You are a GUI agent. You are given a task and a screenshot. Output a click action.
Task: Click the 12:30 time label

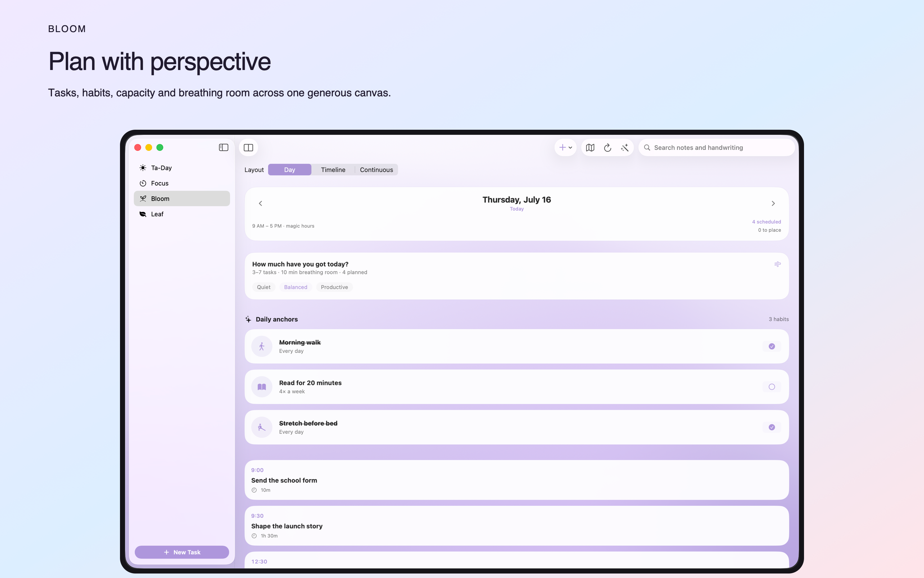(x=259, y=562)
